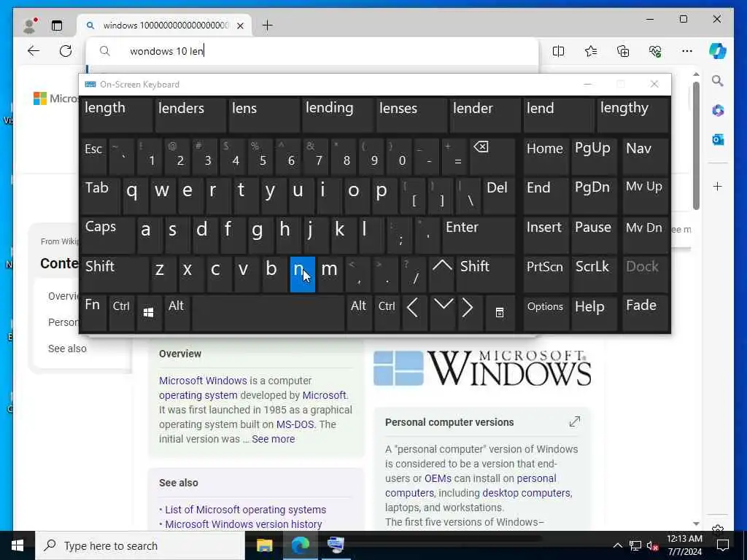Click the context menu key on keyboard

pyautogui.click(x=499, y=312)
